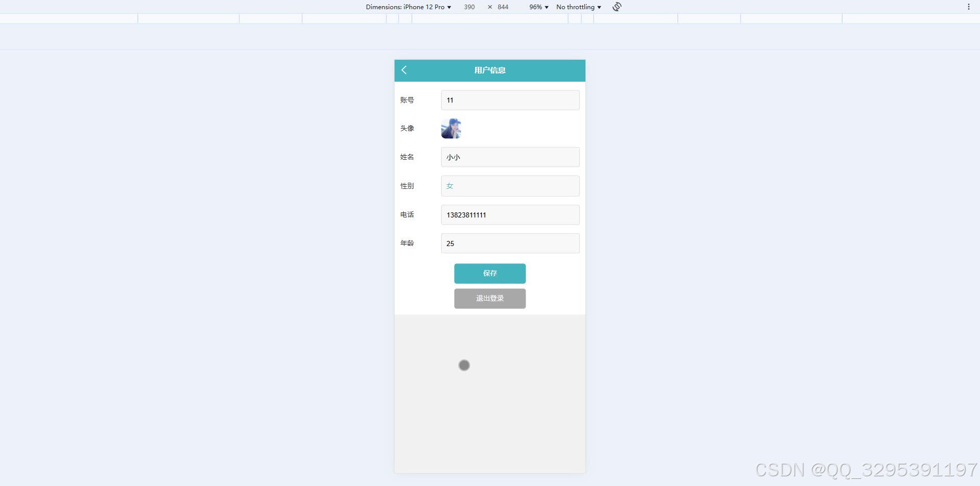Image resolution: width=980 pixels, height=486 pixels.
Task: Click the 保存 save button
Action: pos(489,273)
